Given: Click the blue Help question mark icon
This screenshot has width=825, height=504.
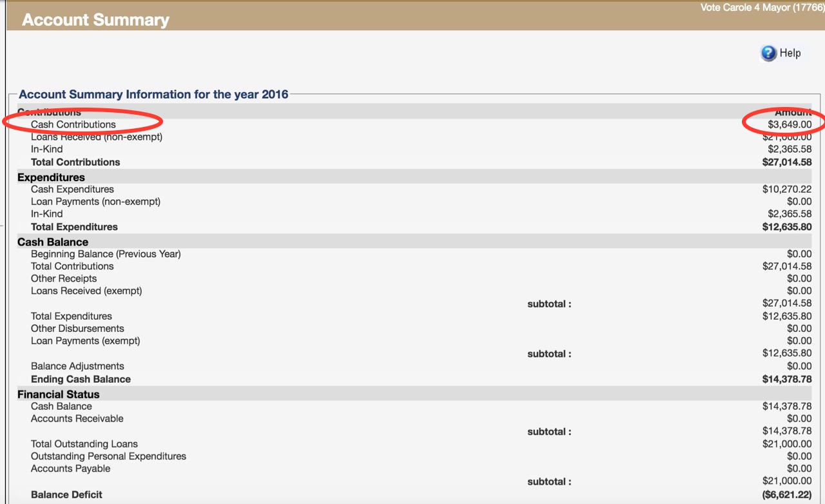Looking at the screenshot, I should (768, 53).
